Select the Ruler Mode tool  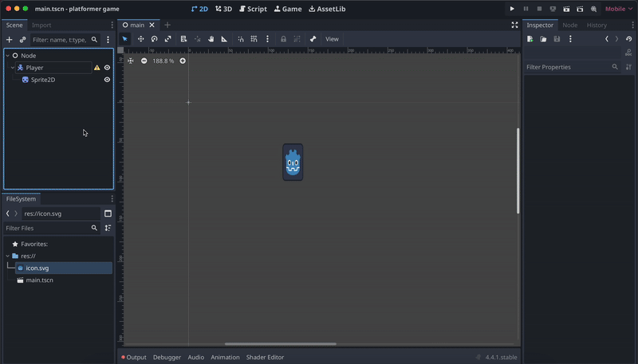(224, 39)
